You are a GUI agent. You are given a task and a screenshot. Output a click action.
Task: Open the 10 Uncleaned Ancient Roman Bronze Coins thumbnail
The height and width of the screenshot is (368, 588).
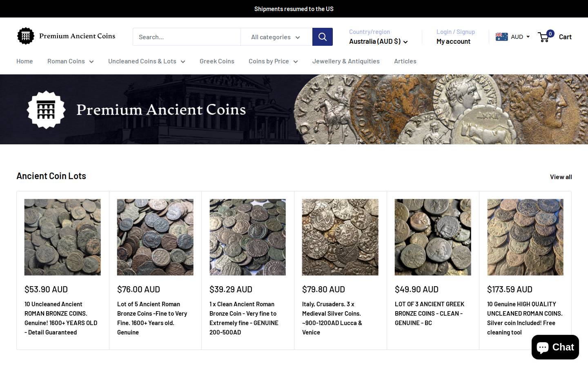coord(62,237)
